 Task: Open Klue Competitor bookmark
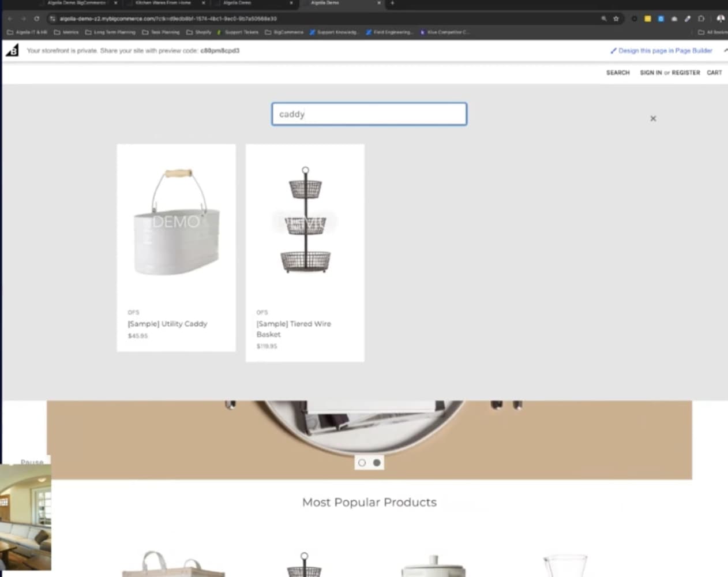tap(445, 32)
